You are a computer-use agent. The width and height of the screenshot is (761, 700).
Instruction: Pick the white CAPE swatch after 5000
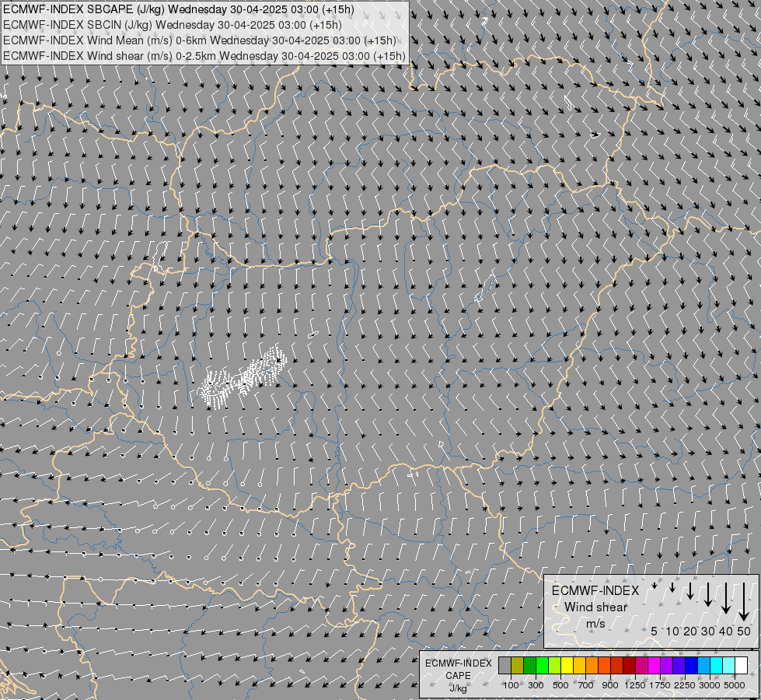741,665
